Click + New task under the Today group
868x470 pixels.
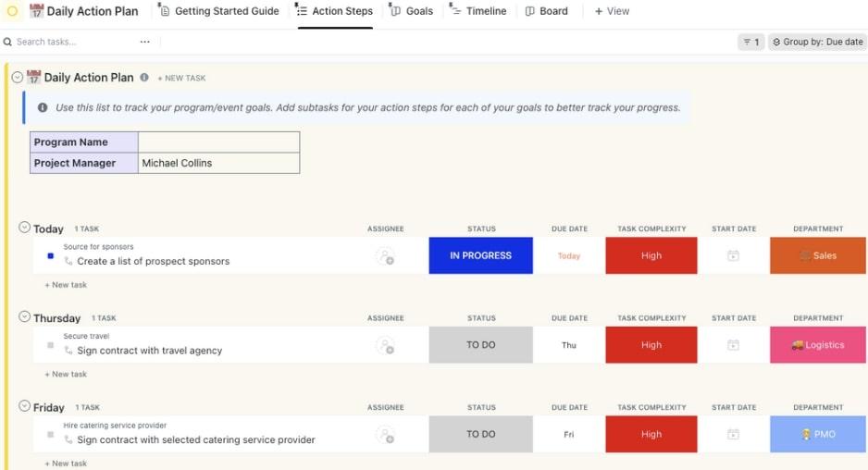tap(66, 285)
